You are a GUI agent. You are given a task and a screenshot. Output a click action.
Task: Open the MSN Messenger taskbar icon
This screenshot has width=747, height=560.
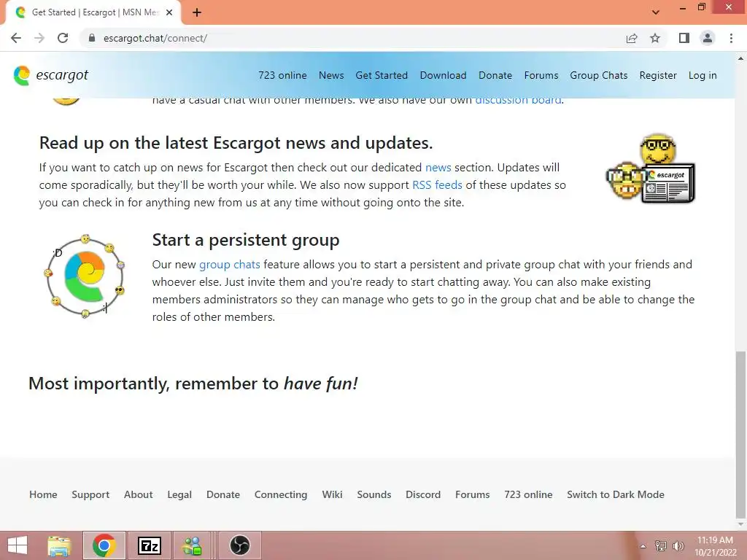(x=193, y=545)
